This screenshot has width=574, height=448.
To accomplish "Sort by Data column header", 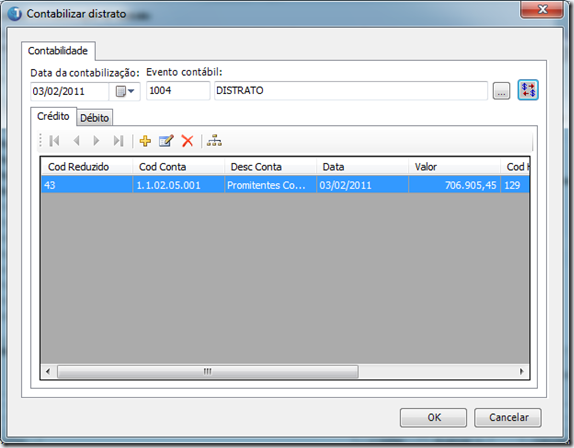I will 362,167.
